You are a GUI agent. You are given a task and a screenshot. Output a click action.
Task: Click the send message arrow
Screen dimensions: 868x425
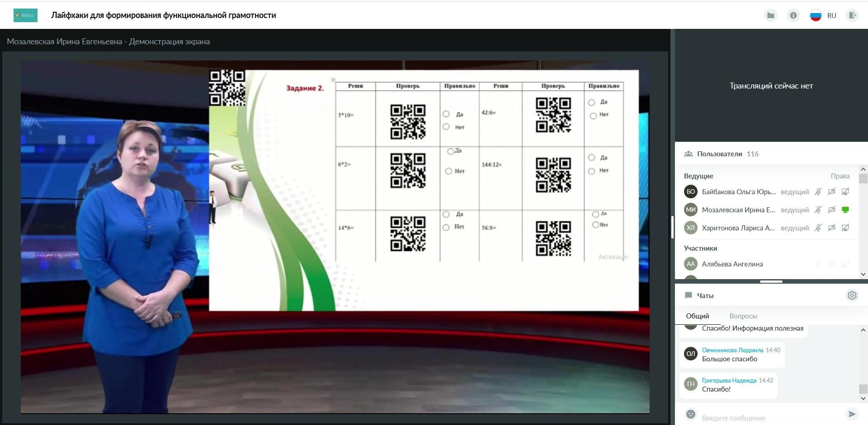point(852,414)
